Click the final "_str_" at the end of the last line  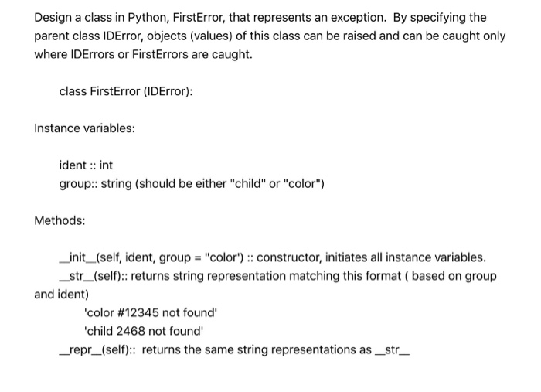pos(400,350)
